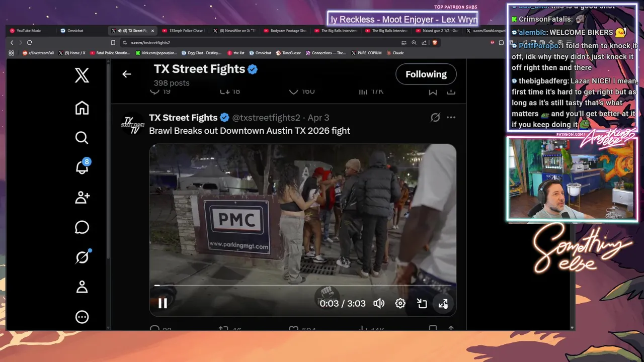Open 'the list' bookmark
The height and width of the screenshot is (362, 644).
(x=236, y=53)
